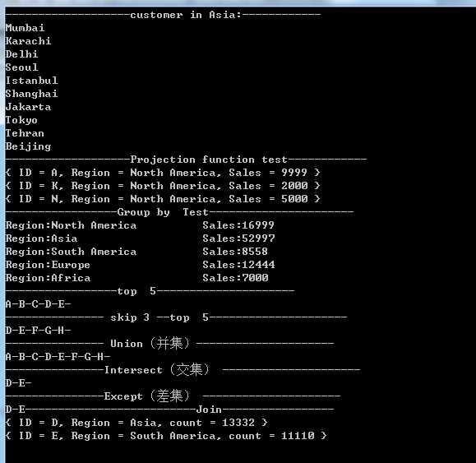
Task: Click the 'Intersect (交集)' header line
Action: click(x=183, y=369)
